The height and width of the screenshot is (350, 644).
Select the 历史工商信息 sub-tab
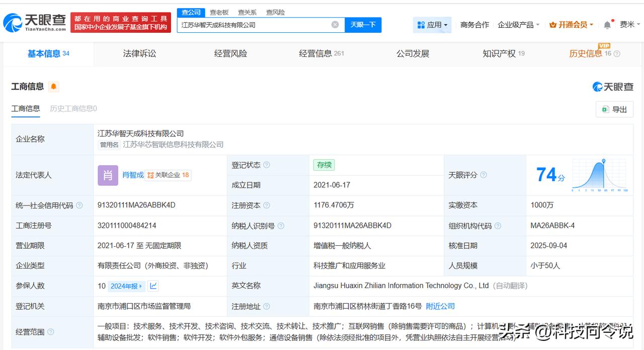tap(73, 108)
